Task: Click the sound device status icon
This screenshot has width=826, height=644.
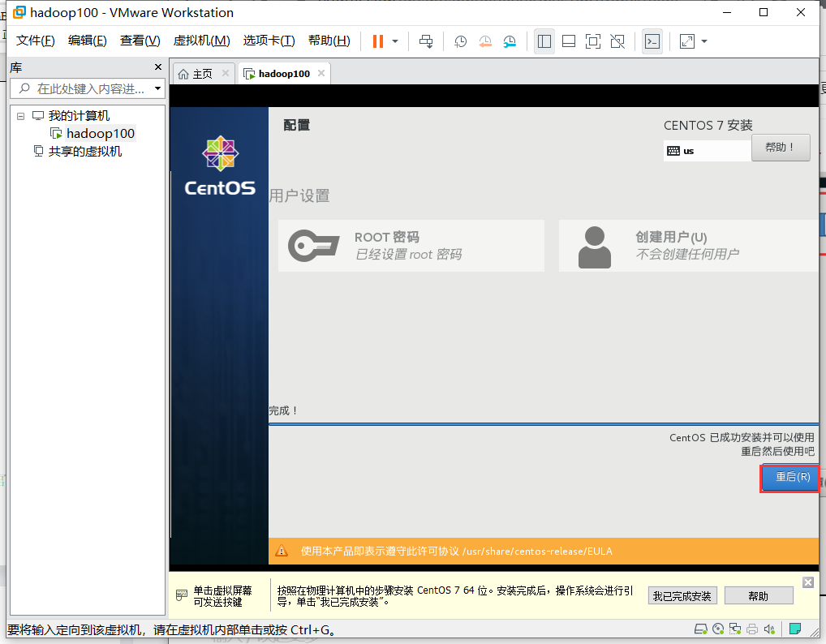Action: tap(769, 629)
